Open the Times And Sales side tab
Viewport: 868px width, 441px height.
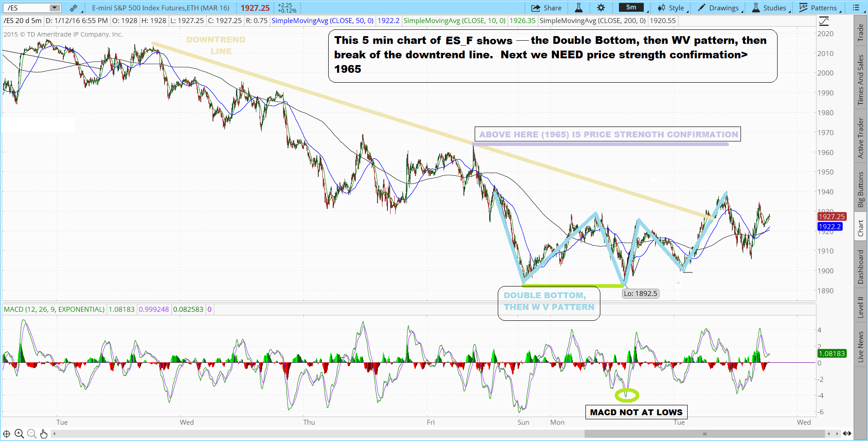click(x=861, y=80)
